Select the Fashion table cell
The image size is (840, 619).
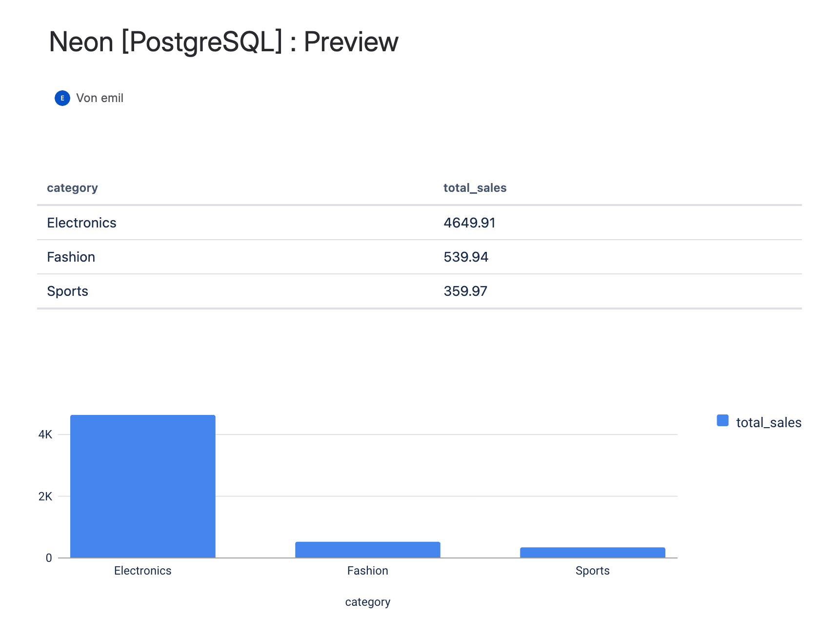(71, 257)
